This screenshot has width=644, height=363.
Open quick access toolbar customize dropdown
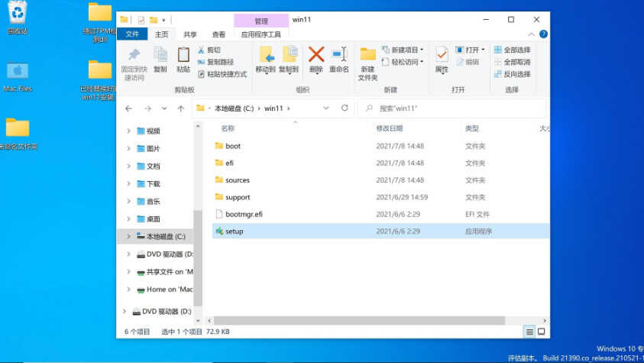163,20
